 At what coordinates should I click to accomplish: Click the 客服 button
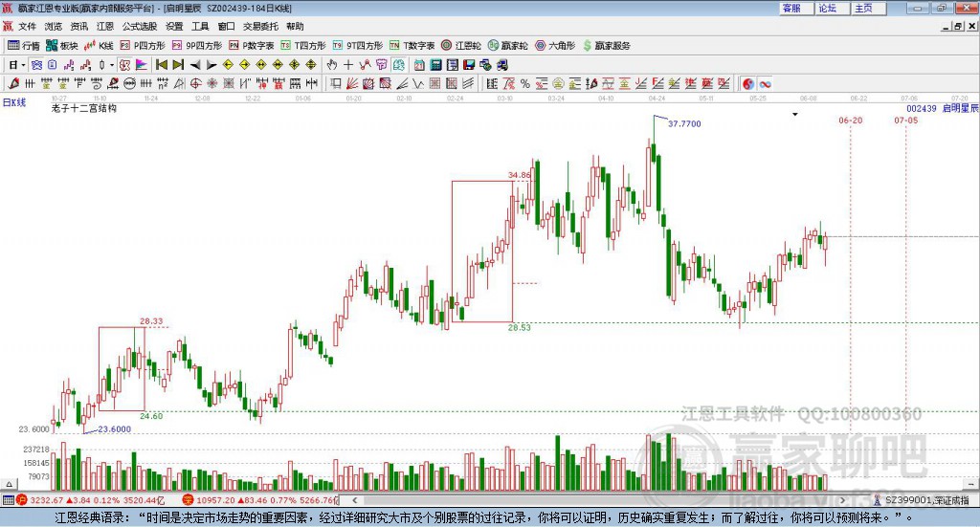(x=796, y=8)
